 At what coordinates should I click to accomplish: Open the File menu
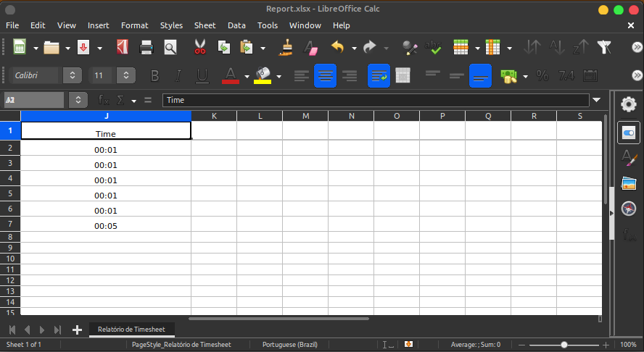coord(12,25)
